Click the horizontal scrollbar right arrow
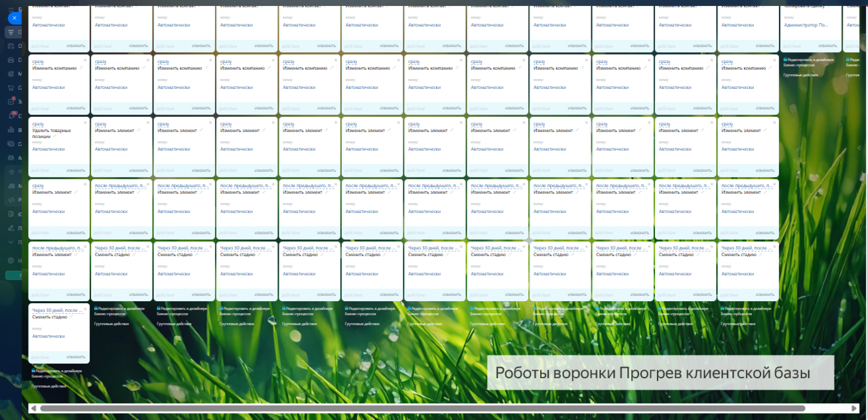 pyautogui.click(x=854, y=408)
